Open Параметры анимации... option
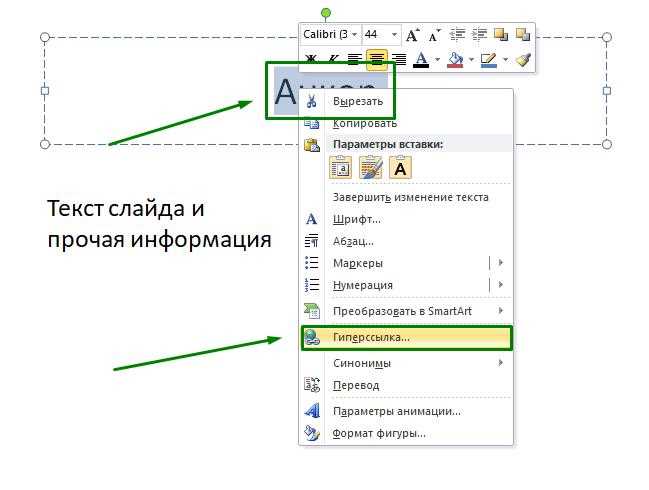The height and width of the screenshot is (490, 649). click(x=406, y=411)
